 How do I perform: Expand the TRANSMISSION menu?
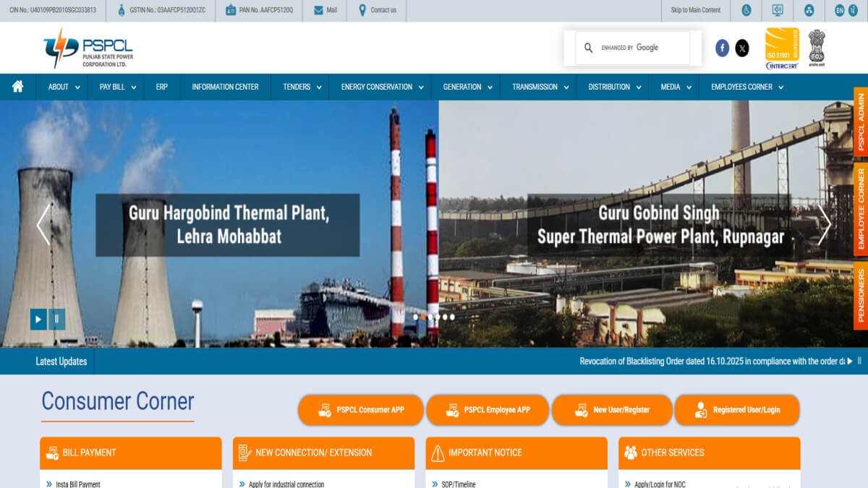pos(540,87)
